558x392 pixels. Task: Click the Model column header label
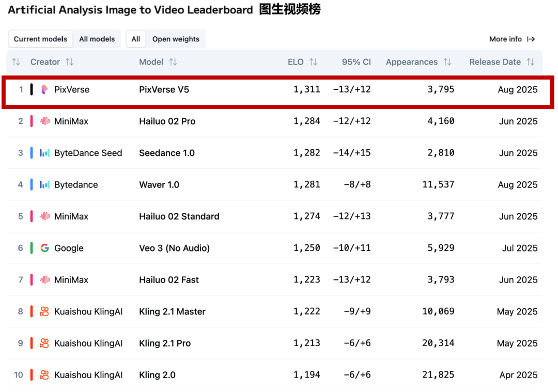click(x=151, y=62)
